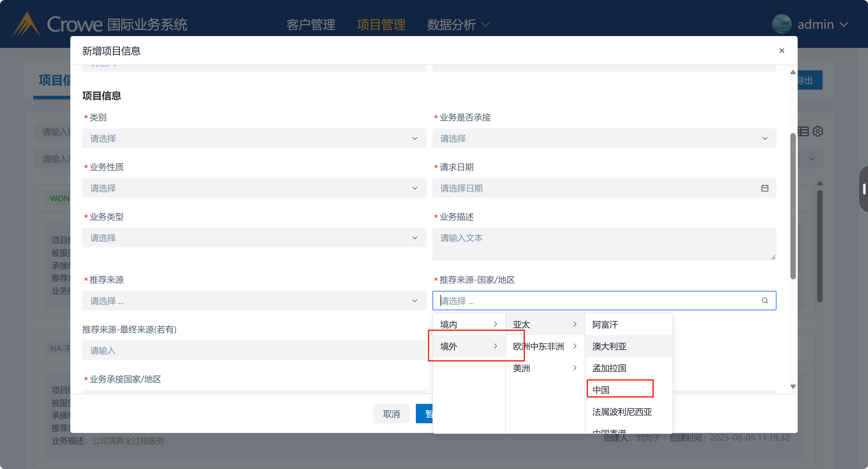Click the 取消 button
Image resolution: width=868 pixels, height=469 pixels.
pos(391,414)
